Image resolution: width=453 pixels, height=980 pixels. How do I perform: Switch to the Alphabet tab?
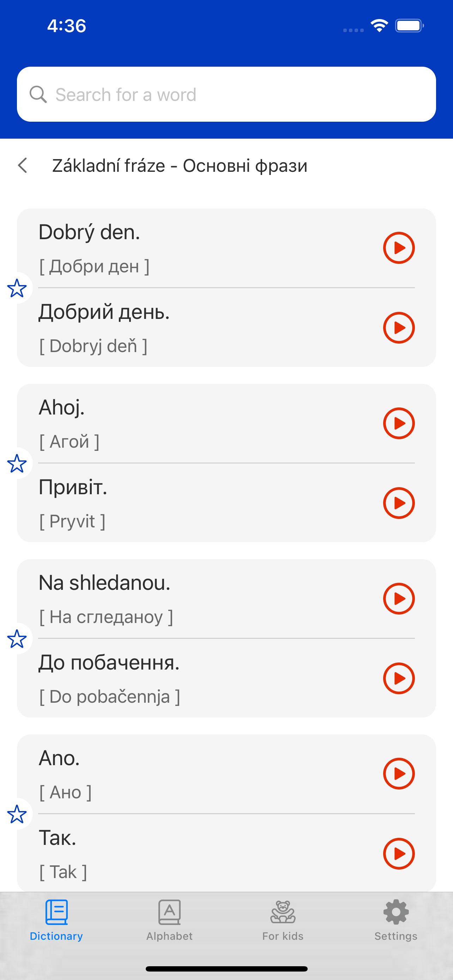click(170, 920)
